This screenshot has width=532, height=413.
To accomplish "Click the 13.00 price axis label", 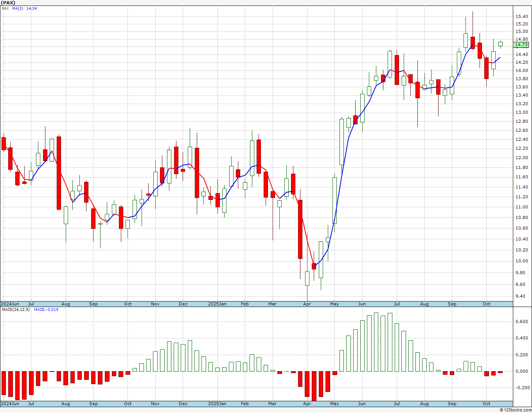I will (x=521, y=112).
